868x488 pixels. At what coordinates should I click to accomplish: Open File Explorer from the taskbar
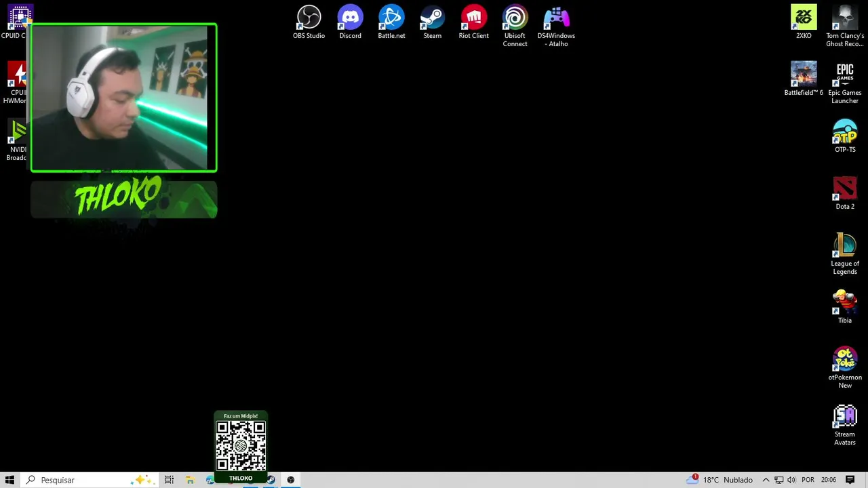click(x=190, y=480)
